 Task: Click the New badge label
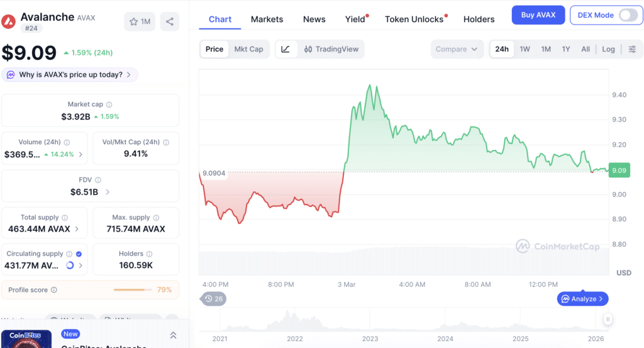(70, 334)
